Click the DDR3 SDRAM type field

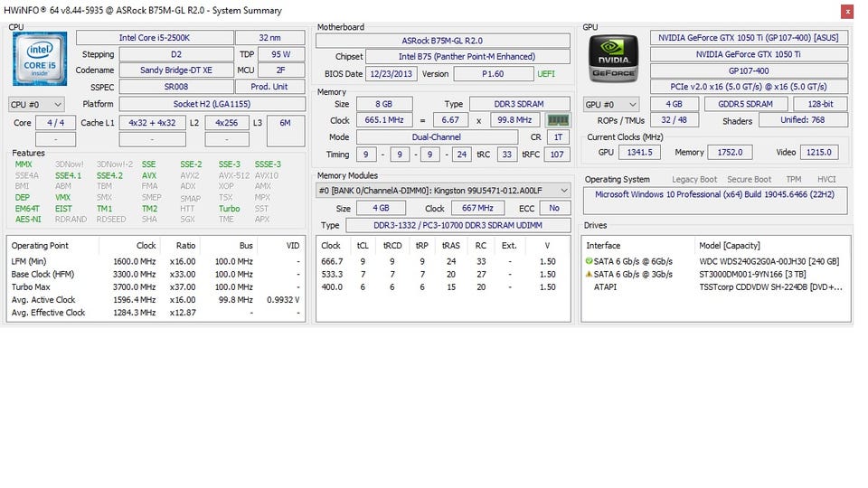(519, 104)
